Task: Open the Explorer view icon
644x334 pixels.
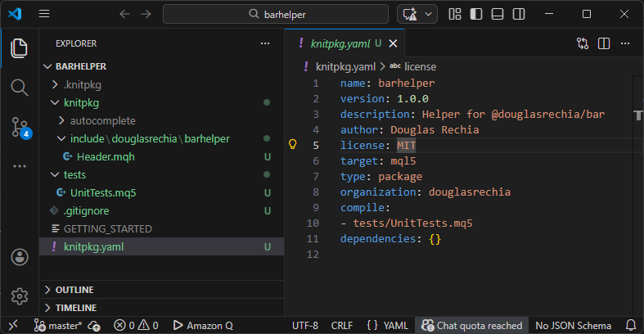Action: pos(19,47)
